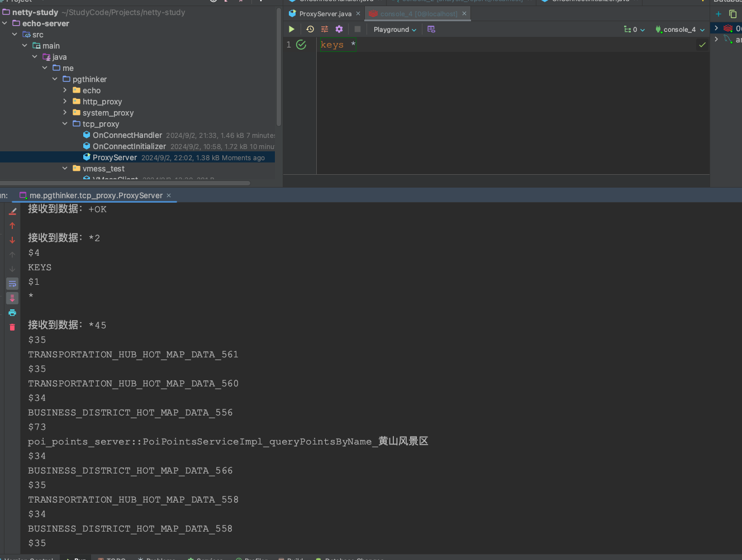The height and width of the screenshot is (560, 742).
Task: Click the TRANSPORTATION_HUB_HOT_MAP_DATA_561 output line
Action: pos(133,355)
